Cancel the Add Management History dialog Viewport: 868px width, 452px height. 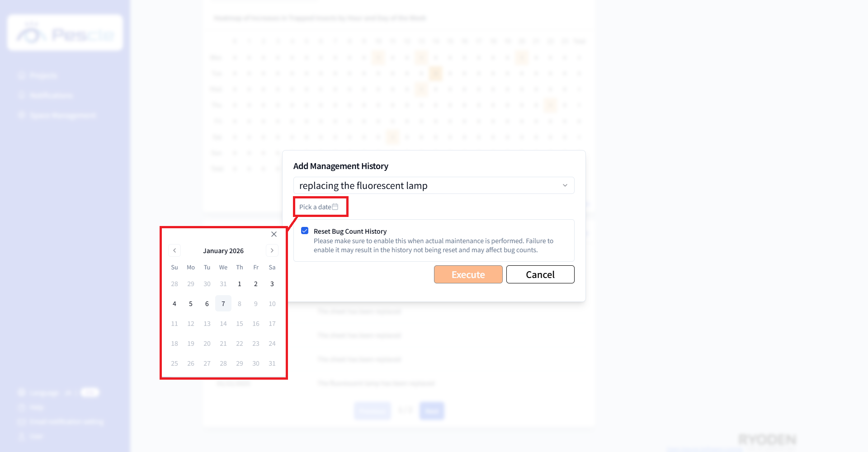(x=540, y=274)
